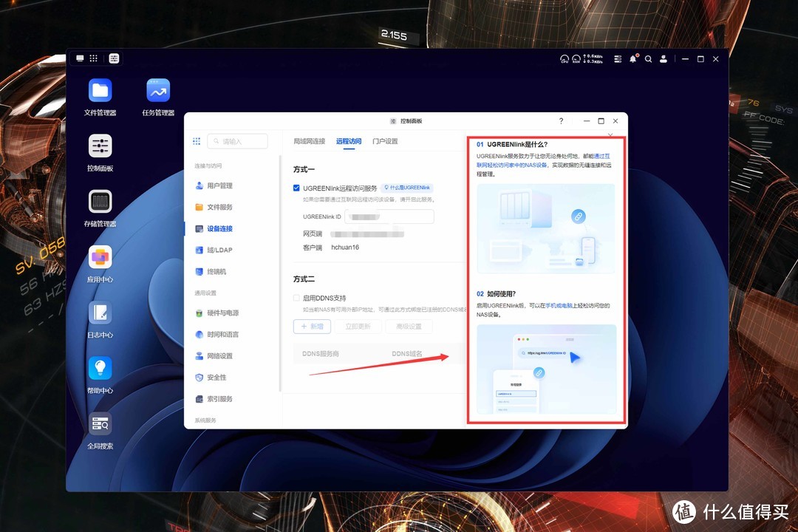This screenshot has height=532, width=798.
Task: Click the notification bell in top bar
Action: point(633,59)
